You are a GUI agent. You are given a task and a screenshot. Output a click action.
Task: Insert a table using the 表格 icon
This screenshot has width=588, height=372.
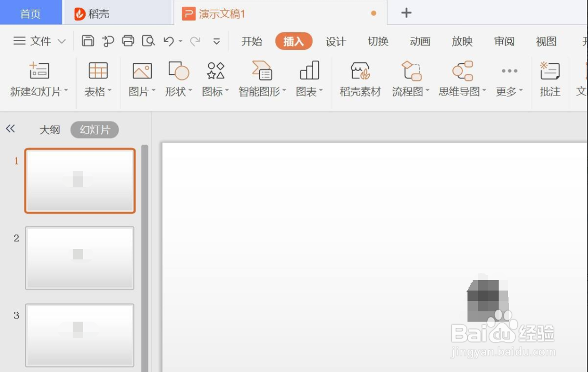(98, 79)
